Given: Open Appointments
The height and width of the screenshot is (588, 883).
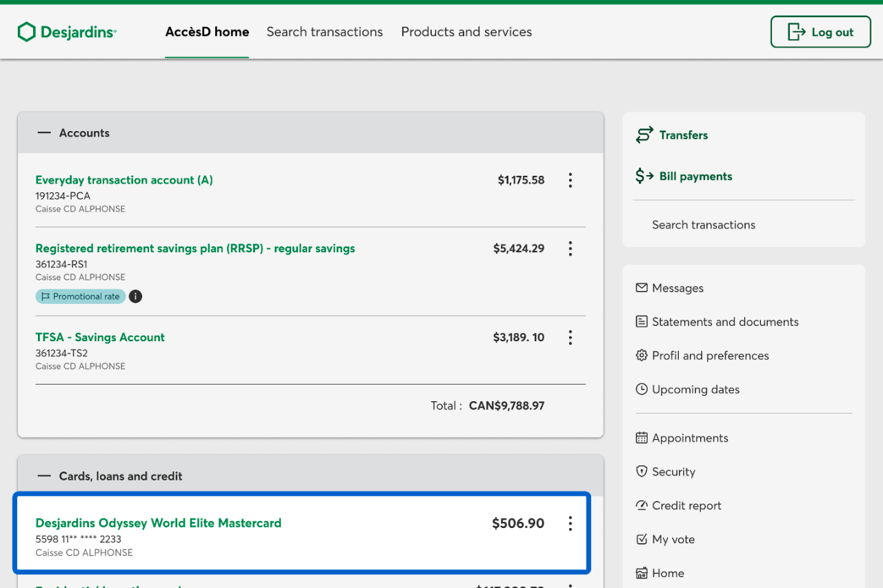Looking at the screenshot, I should point(691,438).
